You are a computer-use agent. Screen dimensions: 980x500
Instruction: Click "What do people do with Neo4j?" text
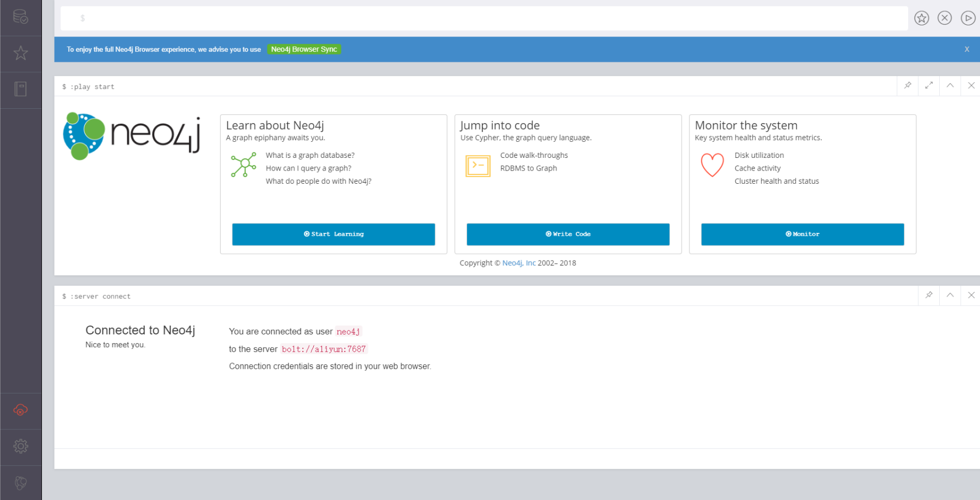click(318, 181)
